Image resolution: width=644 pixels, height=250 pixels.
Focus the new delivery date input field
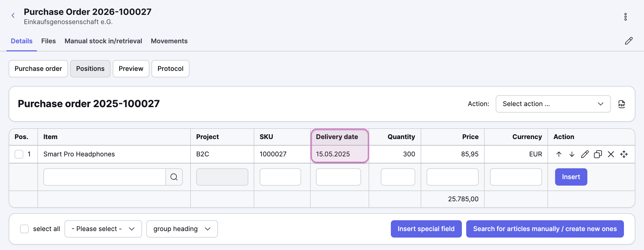338,177
